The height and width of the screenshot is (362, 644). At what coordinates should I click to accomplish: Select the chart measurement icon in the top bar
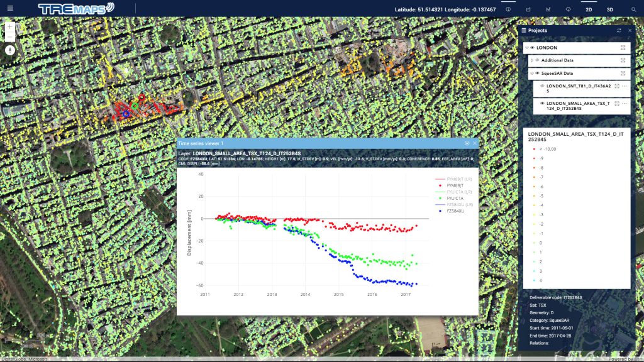(548, 9)
